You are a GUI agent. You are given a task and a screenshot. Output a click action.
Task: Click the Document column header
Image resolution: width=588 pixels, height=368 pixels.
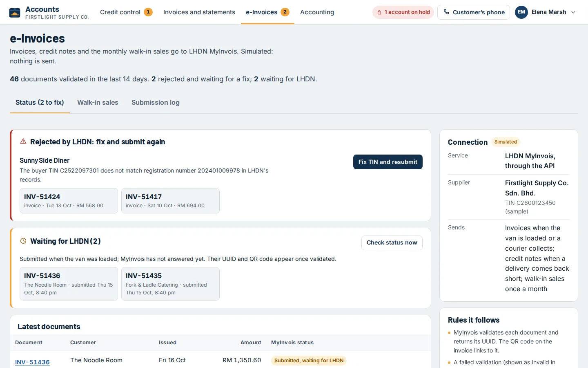pos(29,343)
